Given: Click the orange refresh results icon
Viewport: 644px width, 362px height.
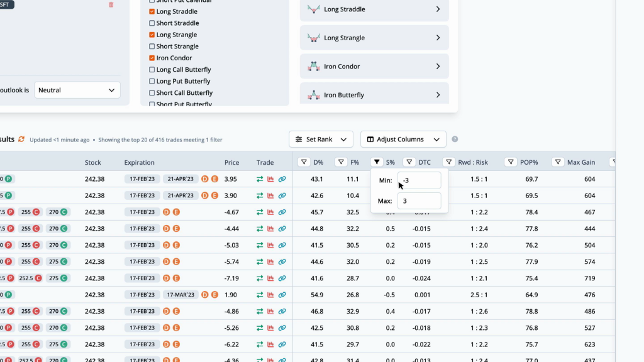Looking at the screenshot, I should (x=21, y=140).
